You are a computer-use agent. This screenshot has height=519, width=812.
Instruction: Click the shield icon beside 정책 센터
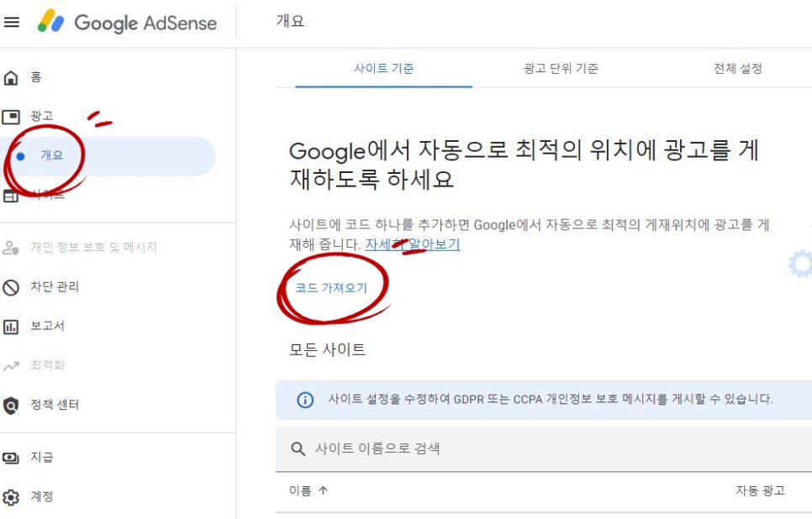[10, 406]
